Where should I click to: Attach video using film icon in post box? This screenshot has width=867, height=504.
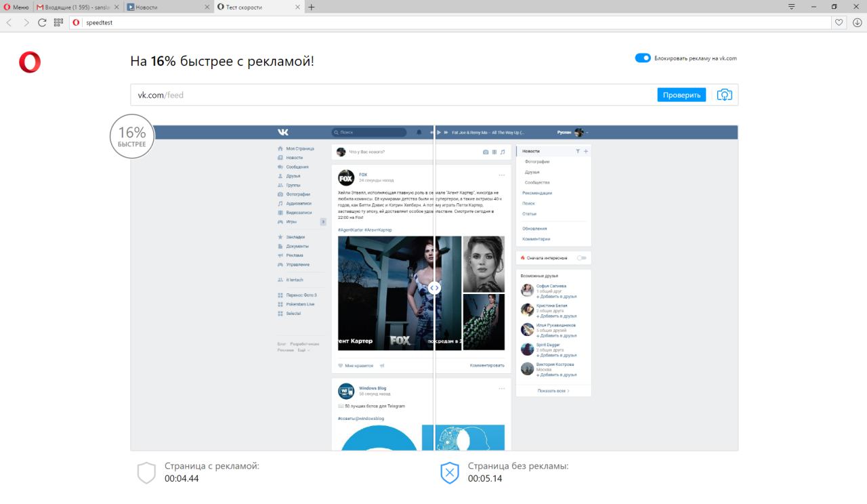494,152
